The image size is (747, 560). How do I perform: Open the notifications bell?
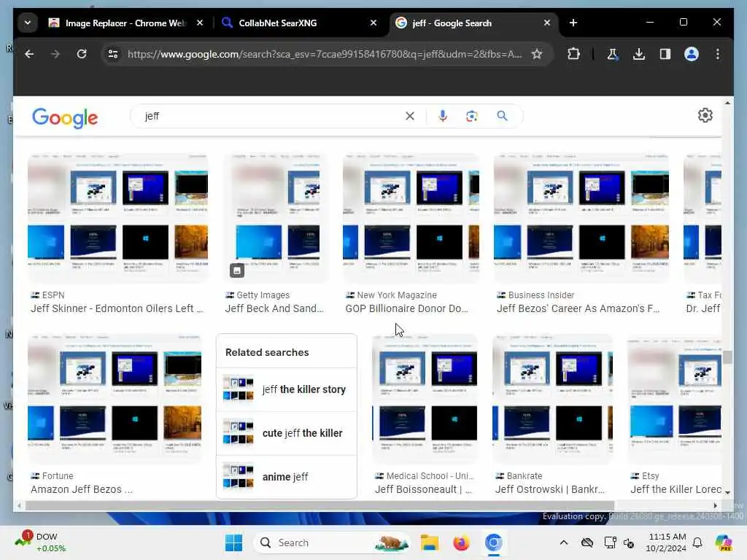point(697,542)
